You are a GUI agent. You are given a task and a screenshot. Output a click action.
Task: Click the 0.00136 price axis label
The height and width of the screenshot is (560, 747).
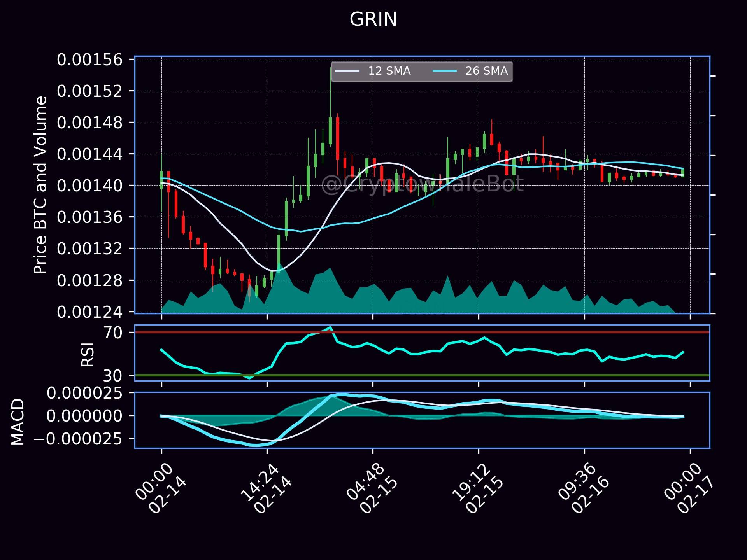(89, 217)
